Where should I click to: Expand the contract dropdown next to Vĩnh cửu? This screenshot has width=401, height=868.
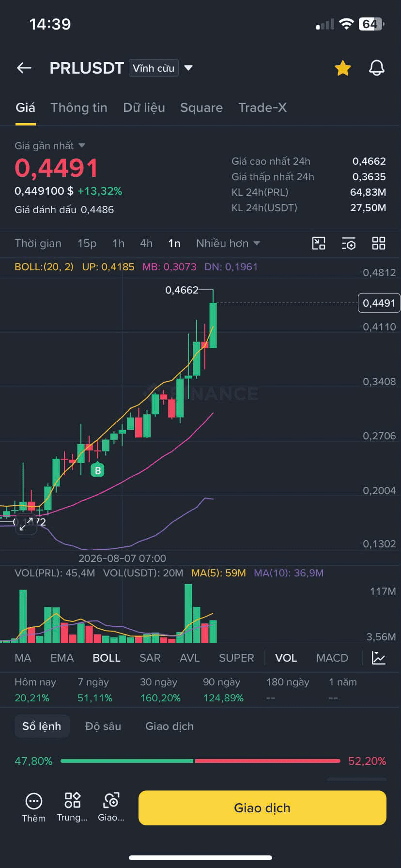[x=188, y=68]
